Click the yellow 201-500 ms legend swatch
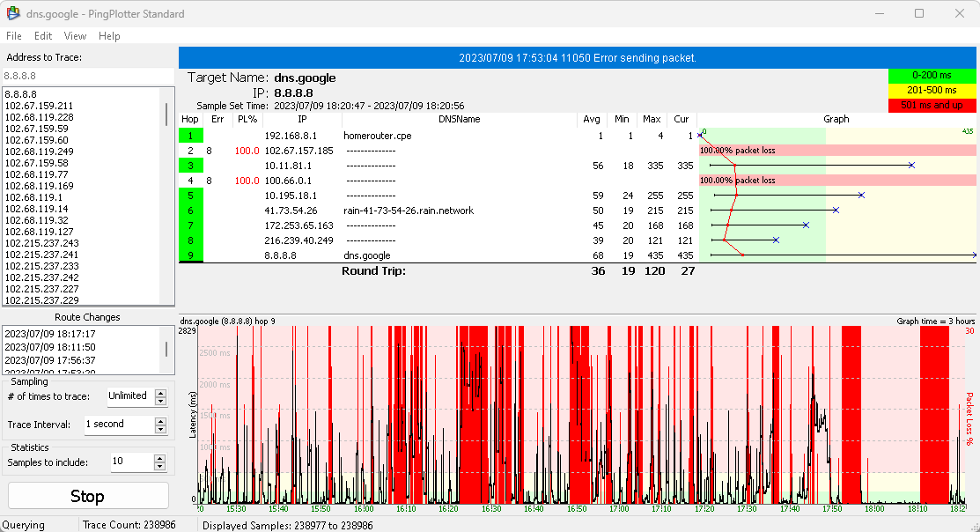Viewport: 980px width, 532px height. [932, 90]
